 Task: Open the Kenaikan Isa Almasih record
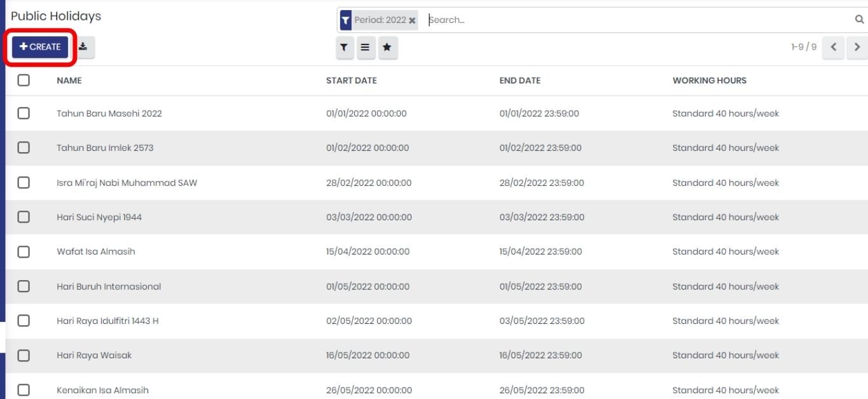103,391
